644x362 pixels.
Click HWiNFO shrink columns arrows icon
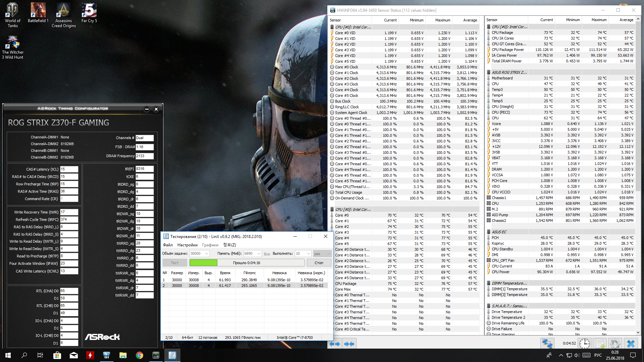pos(349,344)
